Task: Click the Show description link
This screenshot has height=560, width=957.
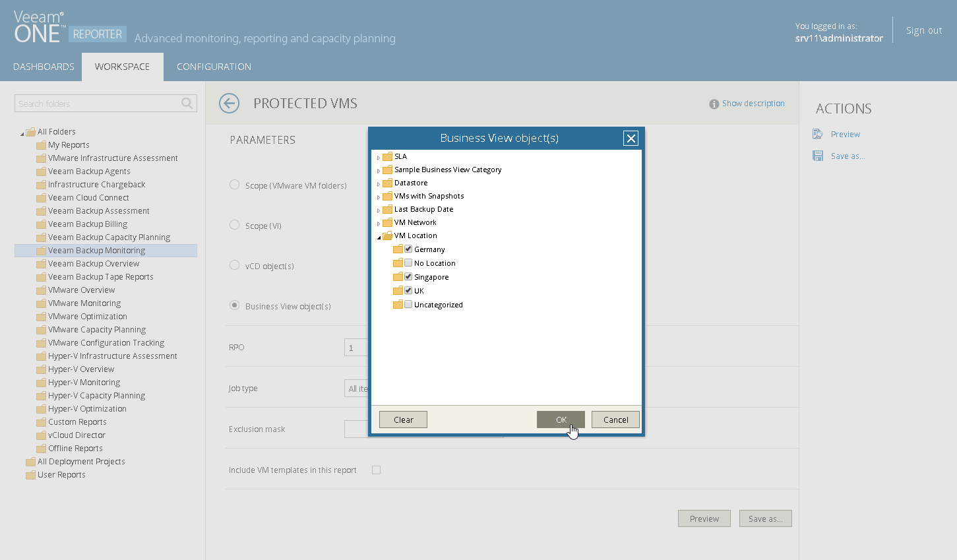Action: (753, 104)
